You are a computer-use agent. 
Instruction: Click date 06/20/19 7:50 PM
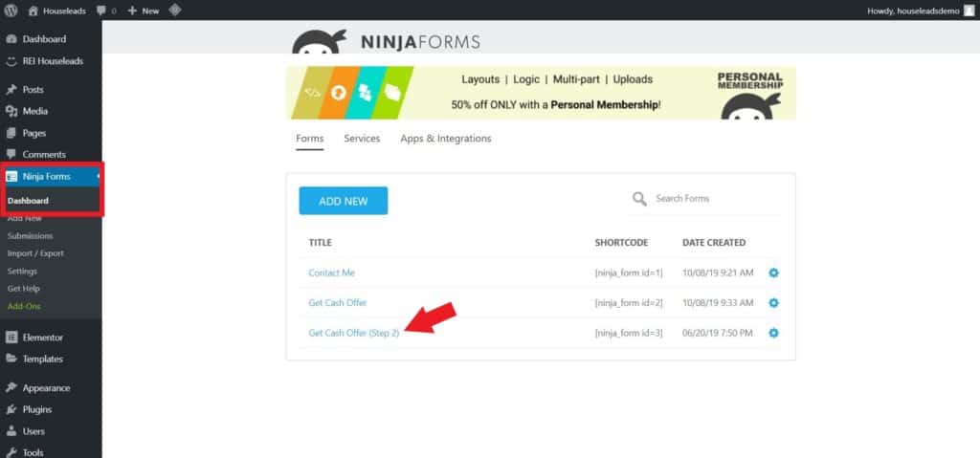tap(718, 333)
